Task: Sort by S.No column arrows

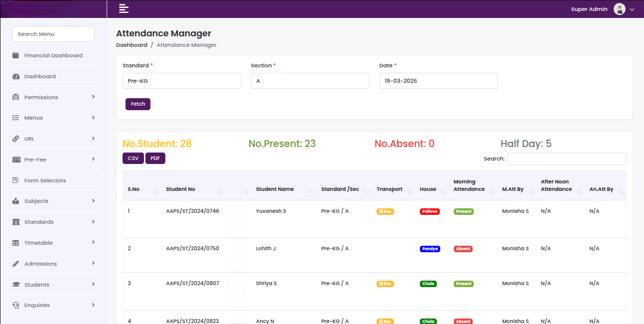Action: click(156, 191)
